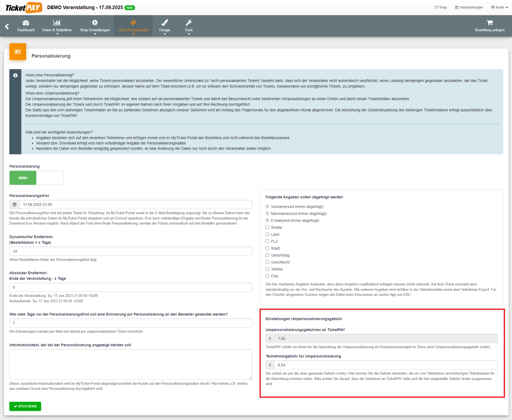The image size is (512, 420).
Task: Check the PLZ checkbox
Action: (267, 241)
